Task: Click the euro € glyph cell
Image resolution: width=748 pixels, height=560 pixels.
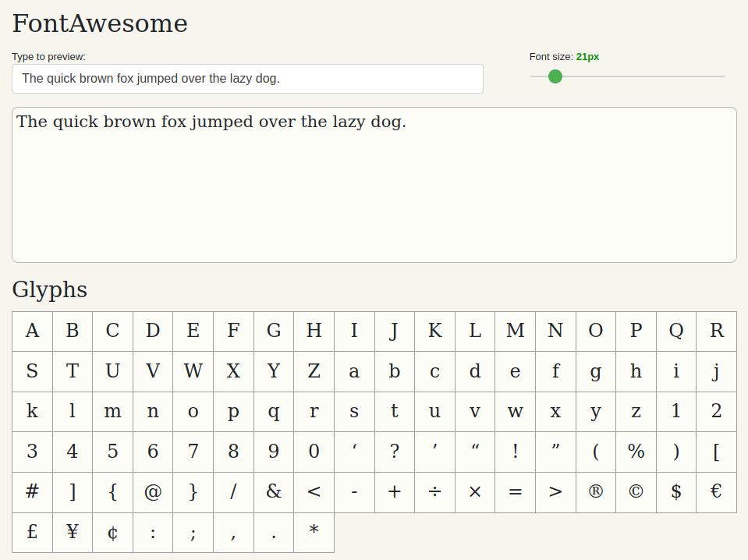Action: click(x=717, y=492)
